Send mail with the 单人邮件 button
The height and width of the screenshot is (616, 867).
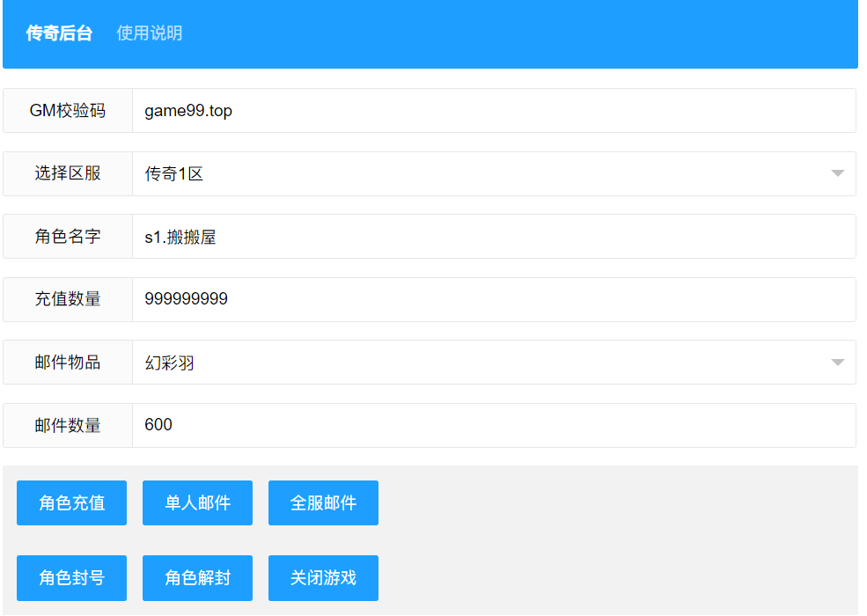[197, 503]
